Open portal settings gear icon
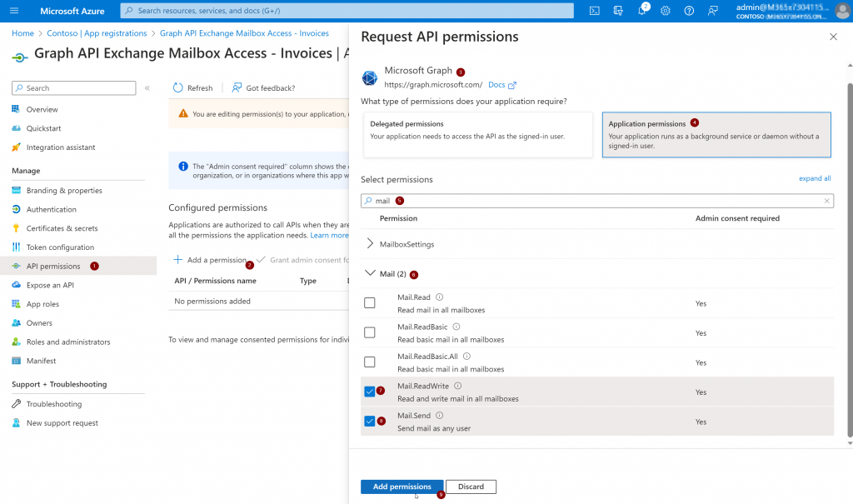The height and width of the screenshot is (504, 853). (666, 11)
